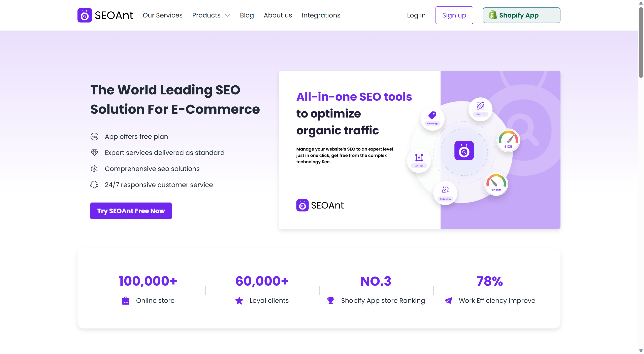Click the page vertical scrollbar thumb
Viewport: 644px width, 354px height.
(641, 42)
